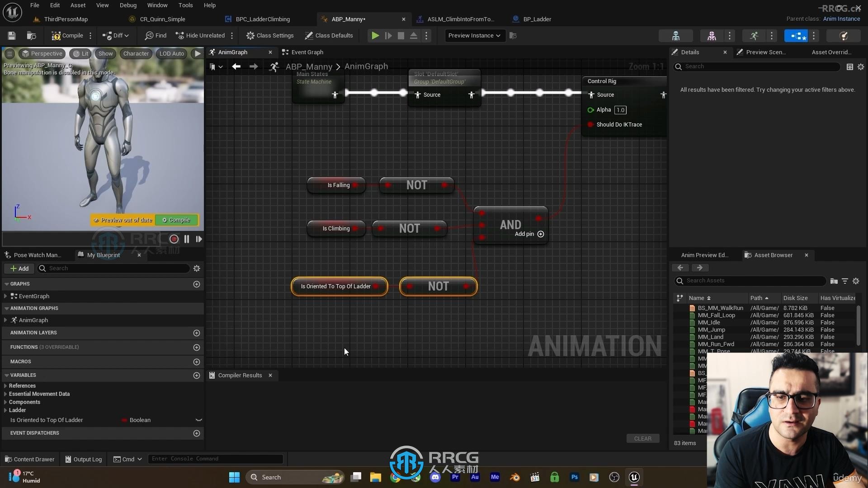Toggle the AnimGraph tab active state
The height and width of the screenshot is (488, 868).
click(232, 52)
